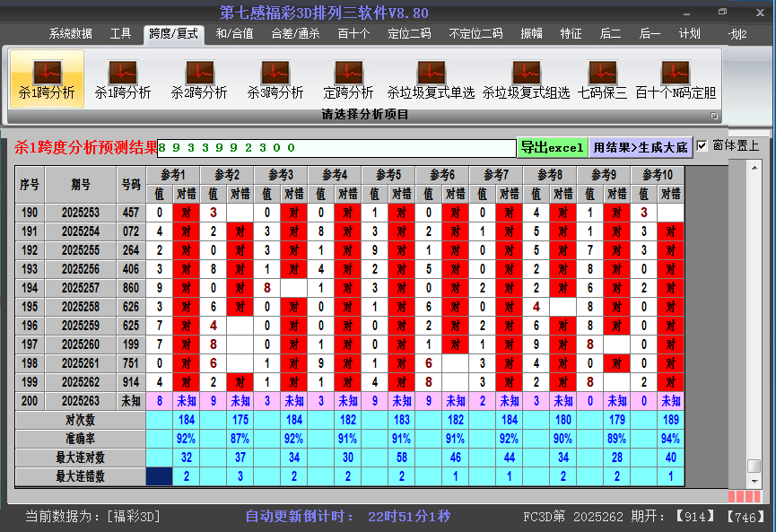The height and width of the screenshot is (532, 776).
Task: Open the 百十个N码定胆 tool
Action: coord(676,79)
